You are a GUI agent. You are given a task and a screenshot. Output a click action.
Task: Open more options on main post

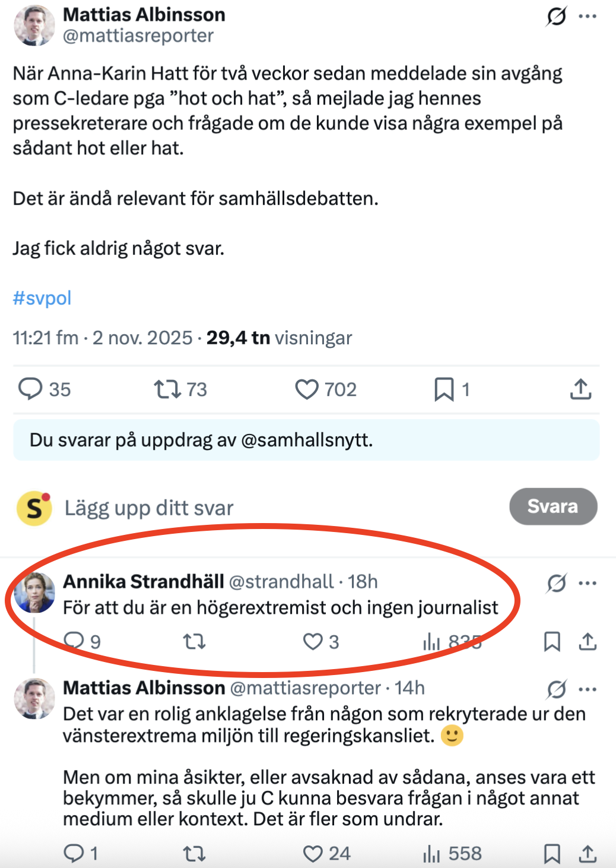coord(588,16)
